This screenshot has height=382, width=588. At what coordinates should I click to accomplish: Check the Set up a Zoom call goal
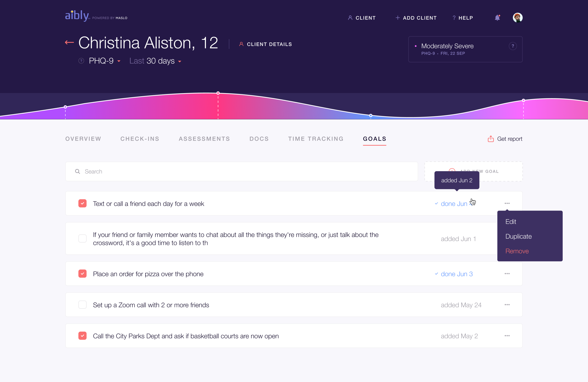coord(83,305)
